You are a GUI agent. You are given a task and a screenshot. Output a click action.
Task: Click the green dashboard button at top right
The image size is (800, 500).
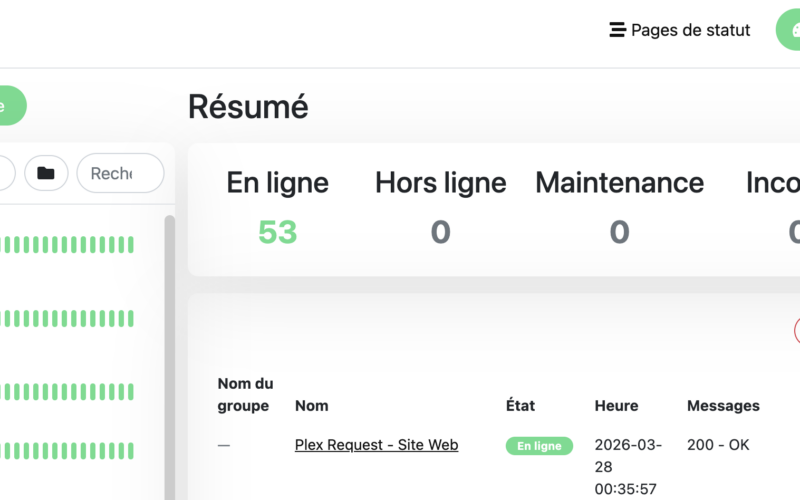[789, 30]
